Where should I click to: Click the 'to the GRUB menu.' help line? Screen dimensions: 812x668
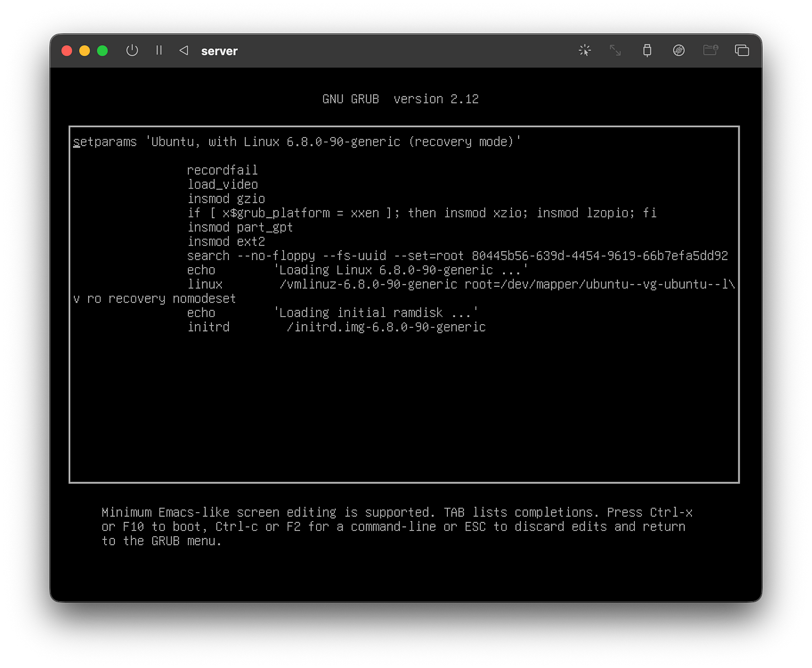[x=161, y=541]
